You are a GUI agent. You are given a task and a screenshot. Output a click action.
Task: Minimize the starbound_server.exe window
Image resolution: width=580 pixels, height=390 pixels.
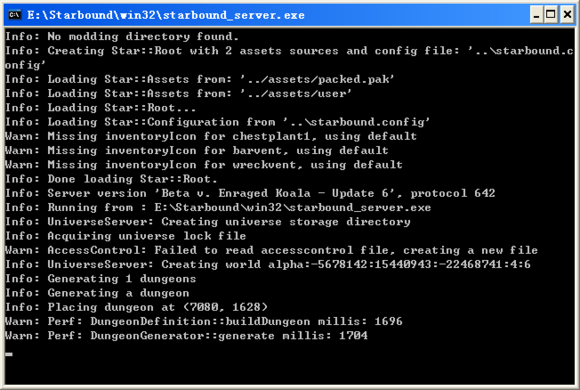pos(536,15)
